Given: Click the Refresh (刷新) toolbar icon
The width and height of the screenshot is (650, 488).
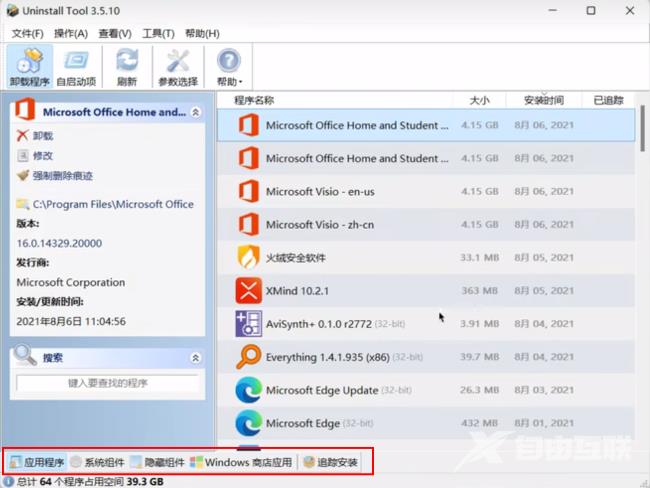Looking at the screenshot, I should click(127, 66).
